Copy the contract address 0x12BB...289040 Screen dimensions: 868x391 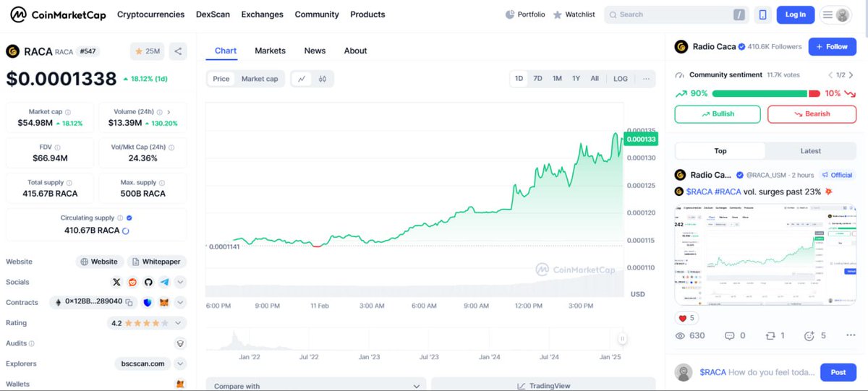pyautogui.click(x=129, y=302)
